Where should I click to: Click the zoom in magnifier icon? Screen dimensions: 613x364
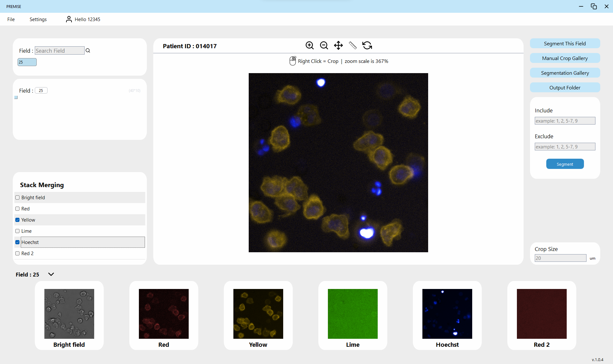tap(309, 45)
